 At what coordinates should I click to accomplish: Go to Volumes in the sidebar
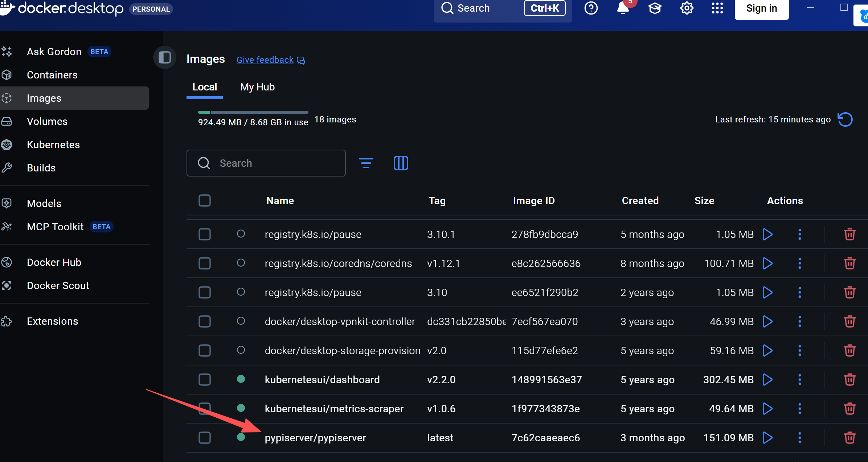(47, 121)
